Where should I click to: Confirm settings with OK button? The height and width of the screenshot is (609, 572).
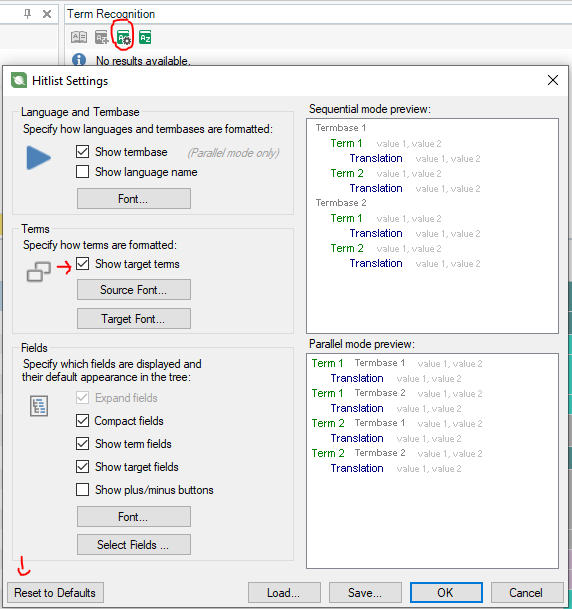coord(446,593)
